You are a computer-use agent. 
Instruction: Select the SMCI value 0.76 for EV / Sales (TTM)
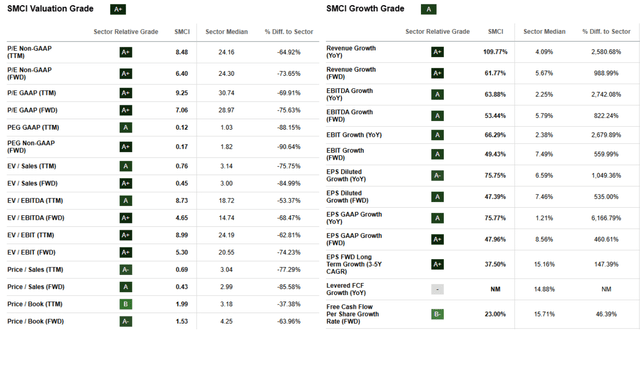tap(182, 166)
